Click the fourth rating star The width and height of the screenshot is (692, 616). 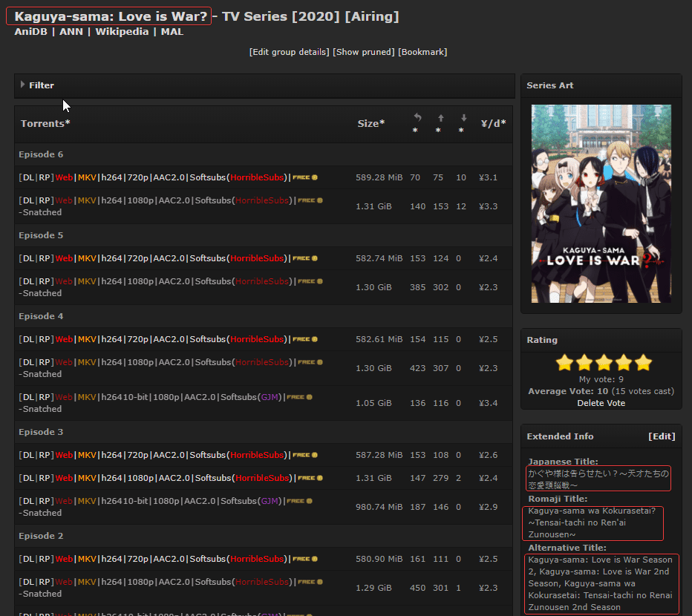pyautogui.click(x=624, y=363)
